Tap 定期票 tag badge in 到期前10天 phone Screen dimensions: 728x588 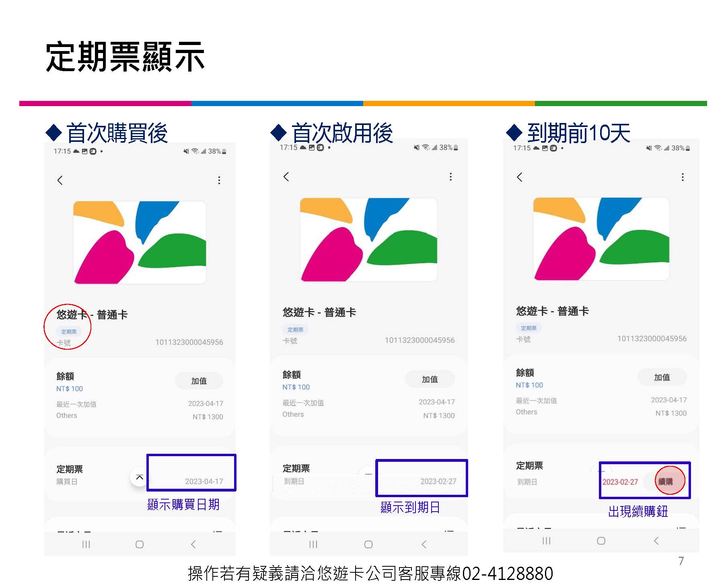point(529,328)
